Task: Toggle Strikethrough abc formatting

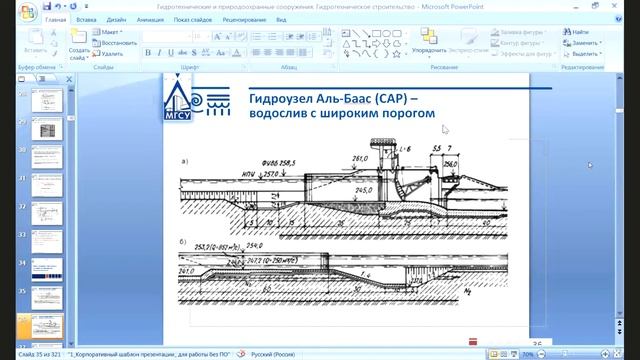Action: click(x=182, y=53)
